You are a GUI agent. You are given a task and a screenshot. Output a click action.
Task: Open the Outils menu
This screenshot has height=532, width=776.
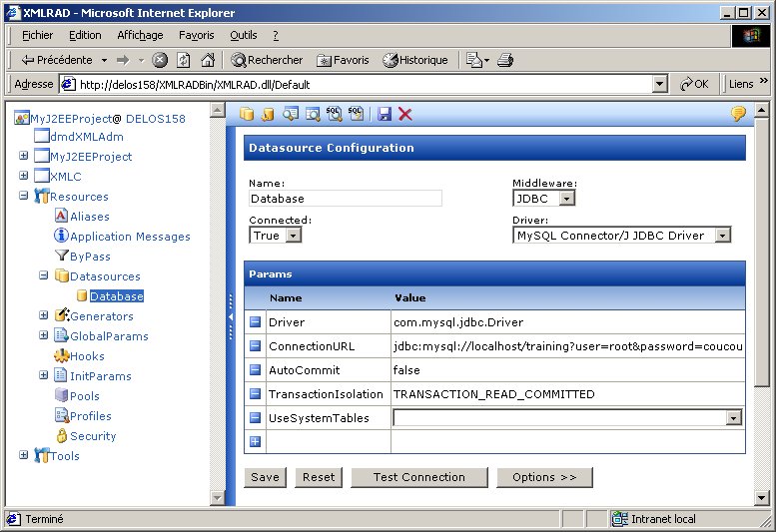tap(243, 35)
